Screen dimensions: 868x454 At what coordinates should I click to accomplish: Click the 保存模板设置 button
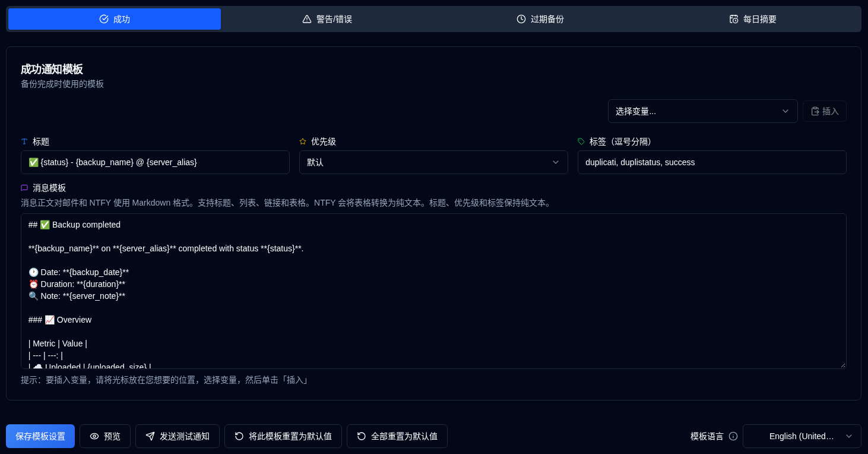pos(40,436)
